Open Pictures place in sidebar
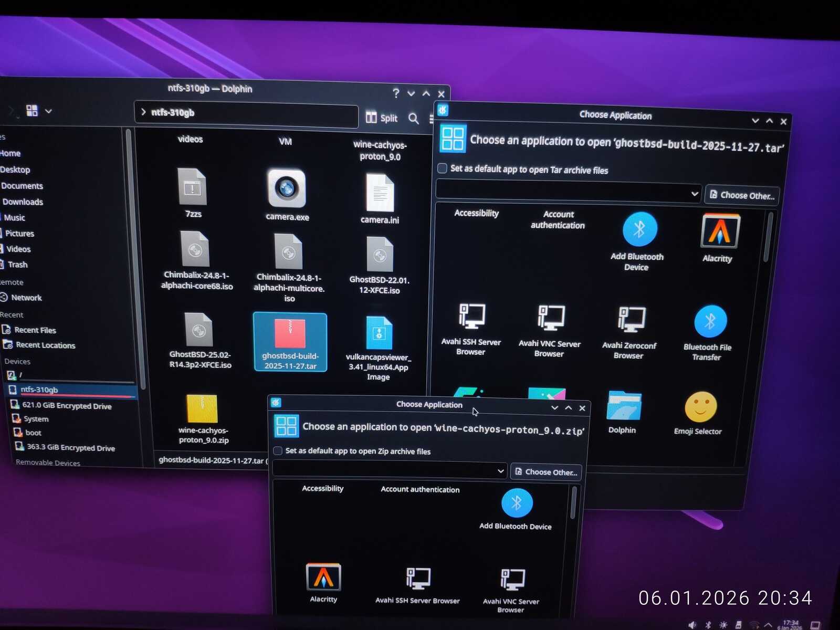This screenshot has height=630, width=840. 18,233
